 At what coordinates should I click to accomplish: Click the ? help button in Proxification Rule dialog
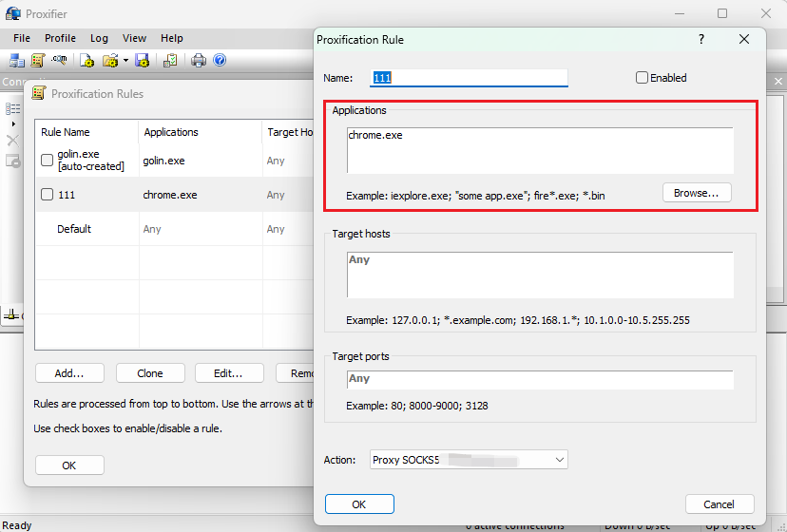[x=701, y=39]
